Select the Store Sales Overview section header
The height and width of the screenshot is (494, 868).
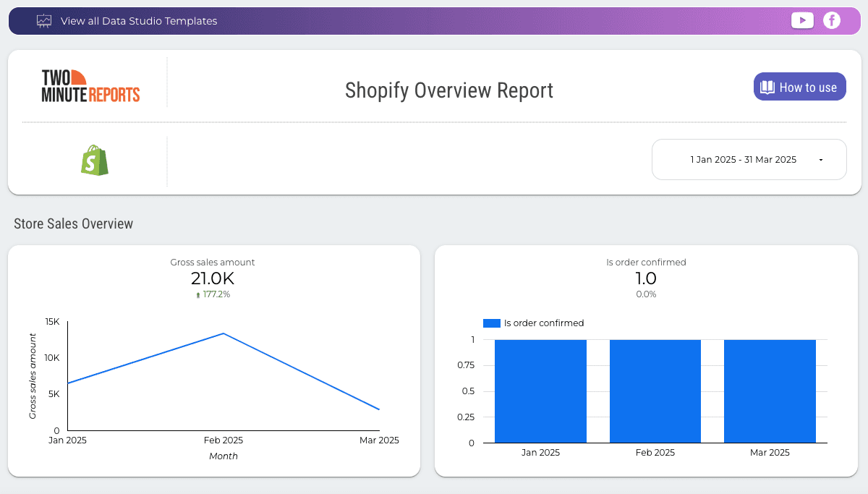73,223
